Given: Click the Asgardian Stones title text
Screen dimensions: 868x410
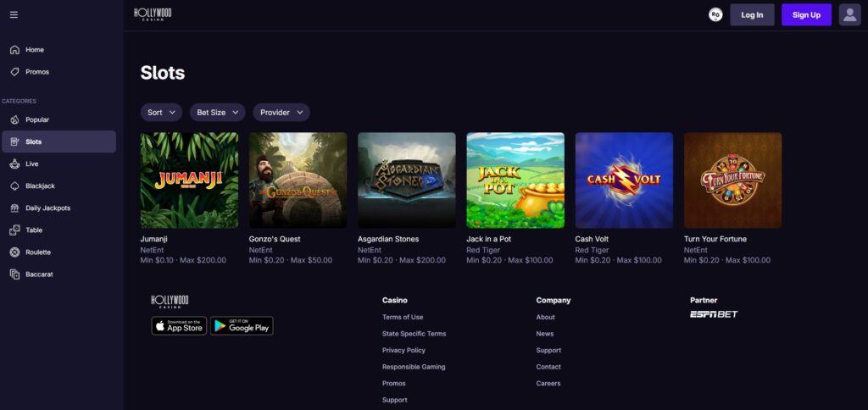Looking at the screenshot, I should (388, 239).
